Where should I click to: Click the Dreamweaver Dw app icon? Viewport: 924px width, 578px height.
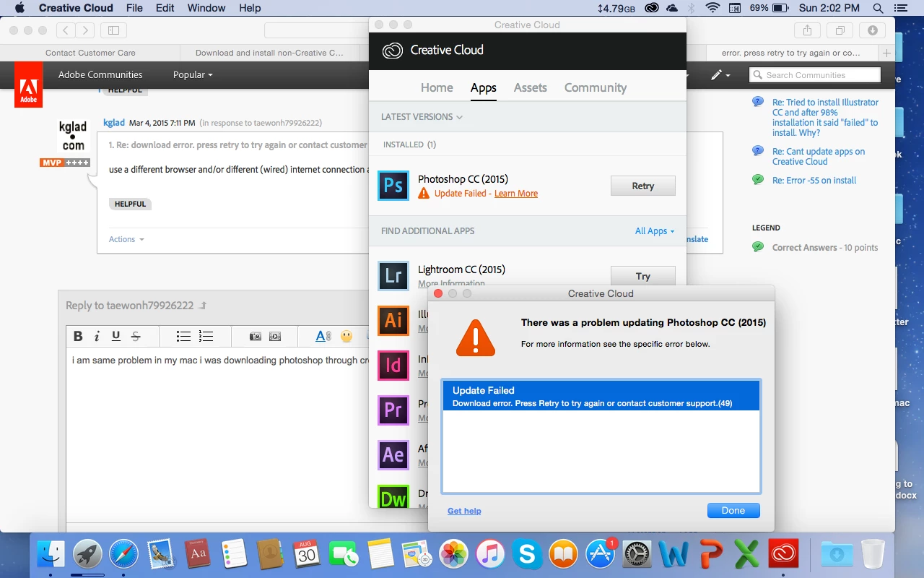click(393, 496)
